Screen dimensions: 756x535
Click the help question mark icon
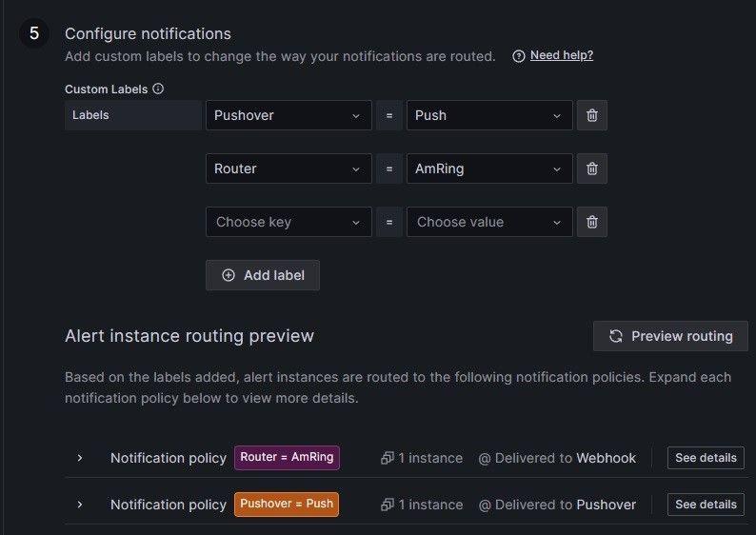pyautogui.click(x=519, y=56)
